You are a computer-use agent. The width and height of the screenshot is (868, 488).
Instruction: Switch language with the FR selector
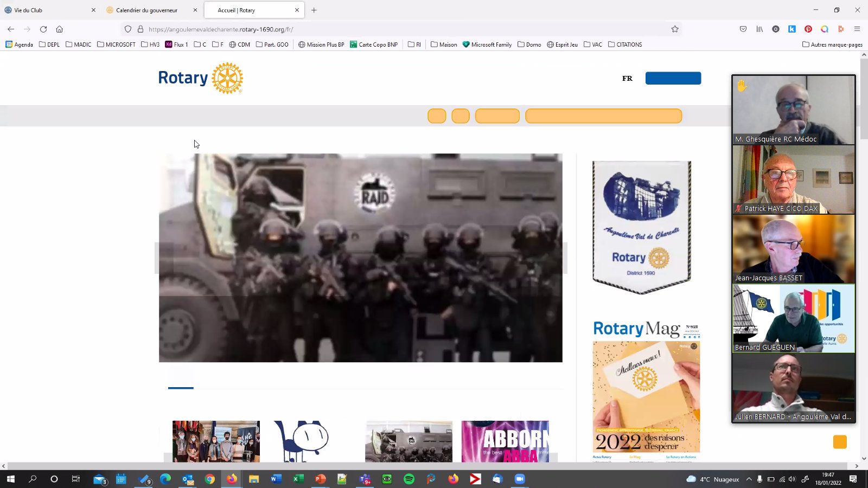click(627, 78)
